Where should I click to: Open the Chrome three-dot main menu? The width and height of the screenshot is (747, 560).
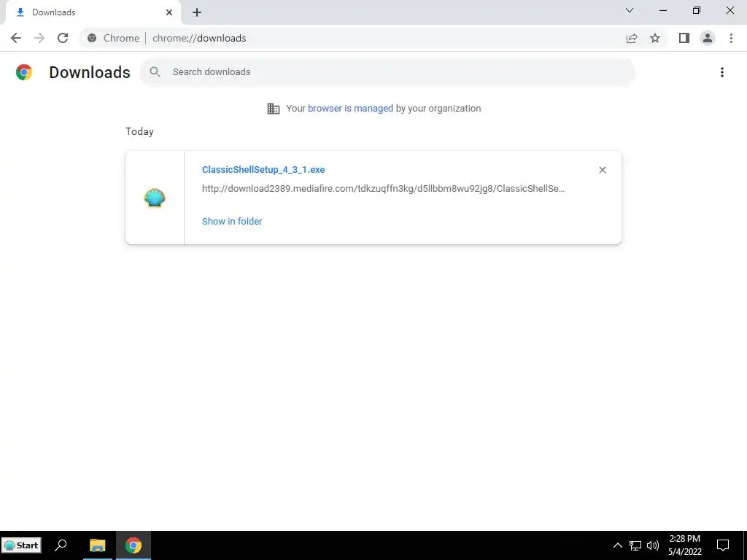731,38
